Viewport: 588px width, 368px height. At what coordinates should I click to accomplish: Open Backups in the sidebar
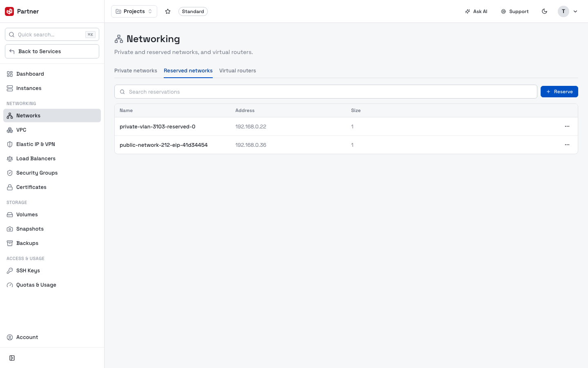(52, 243)
